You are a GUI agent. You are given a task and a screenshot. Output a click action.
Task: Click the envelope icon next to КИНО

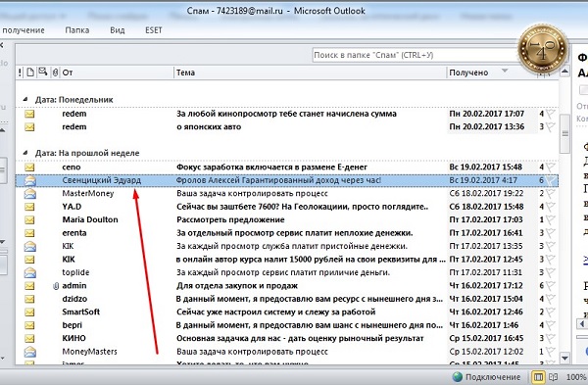click(29, 338)
